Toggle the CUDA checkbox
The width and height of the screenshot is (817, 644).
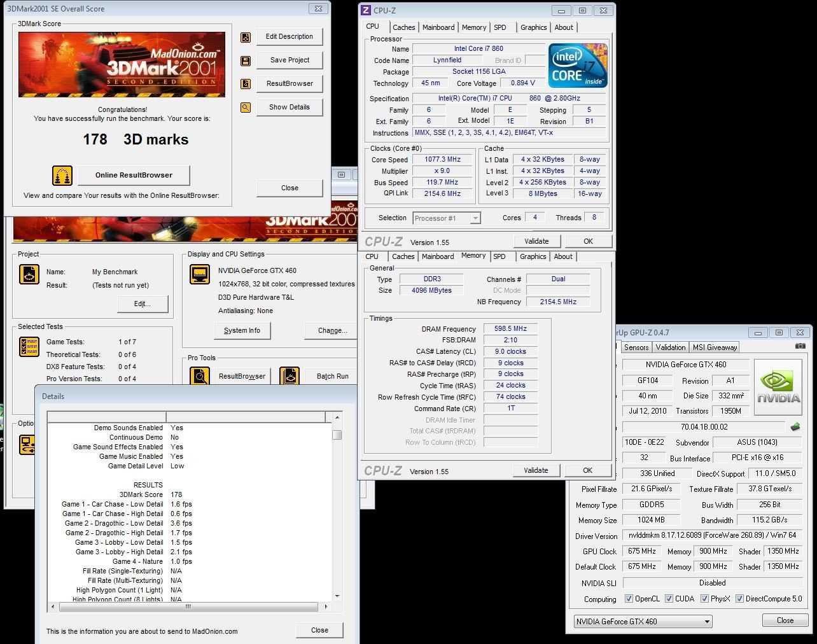coord(668,599)
